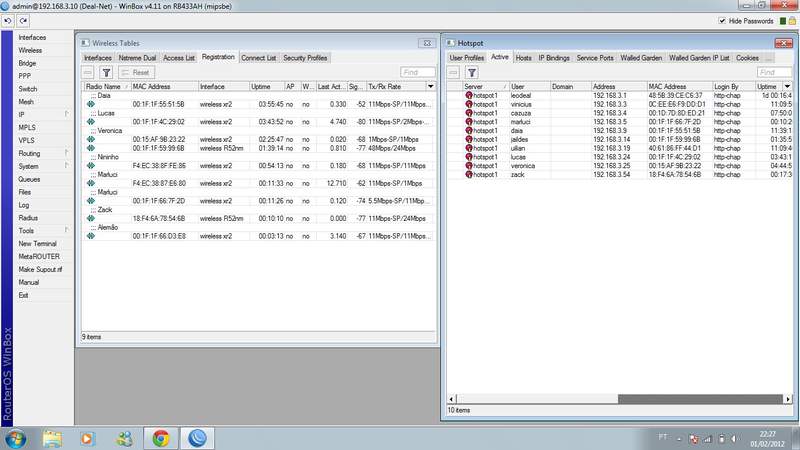
Task: Click the filter funnel icon in Wireless Tables
Action: point(106,72)
